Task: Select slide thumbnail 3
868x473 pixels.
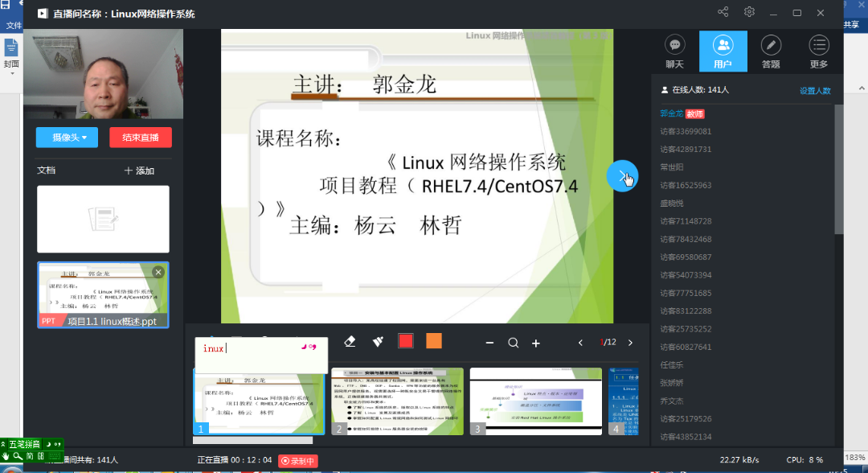Action: tap(536, 401)
